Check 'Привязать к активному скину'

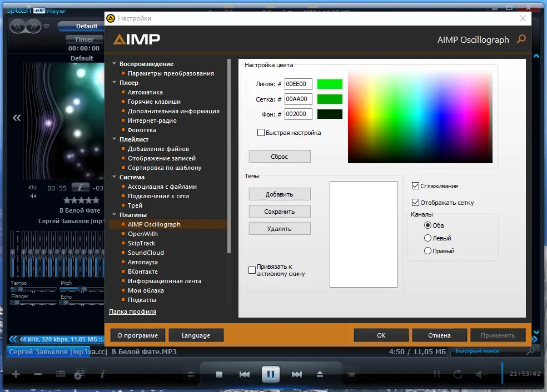[x=252, y=270]
